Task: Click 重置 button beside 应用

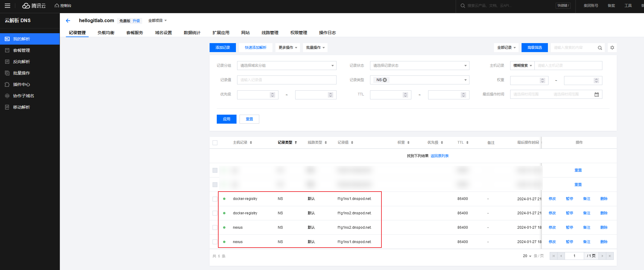Action: click(x=249, y=119)
